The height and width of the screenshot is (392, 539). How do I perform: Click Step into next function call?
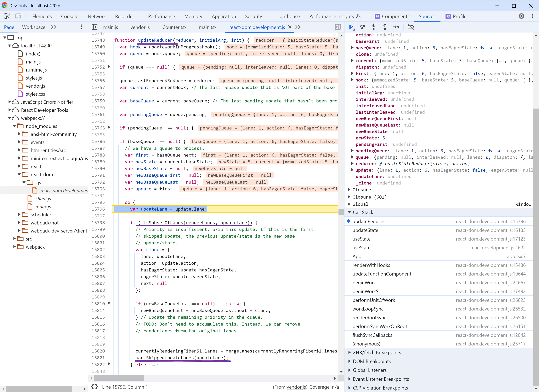point(374,27)
